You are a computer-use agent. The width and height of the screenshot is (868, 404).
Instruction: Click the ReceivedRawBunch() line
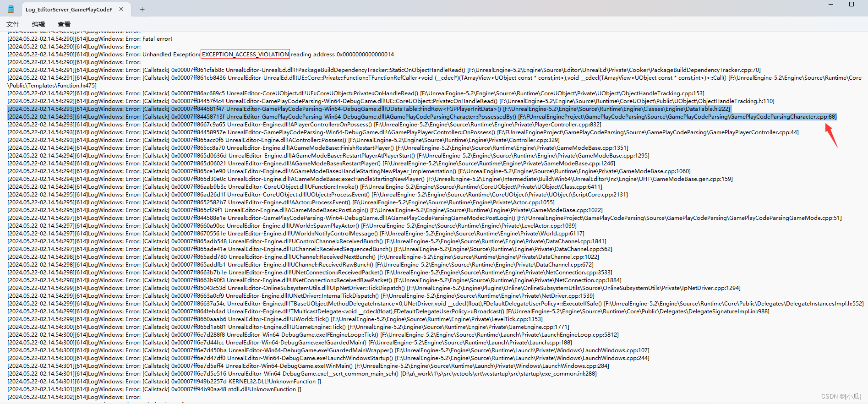300,265
